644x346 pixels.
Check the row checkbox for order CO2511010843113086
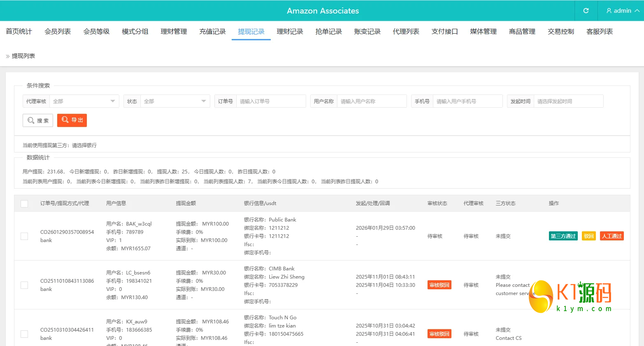click(x=24, y=285)
